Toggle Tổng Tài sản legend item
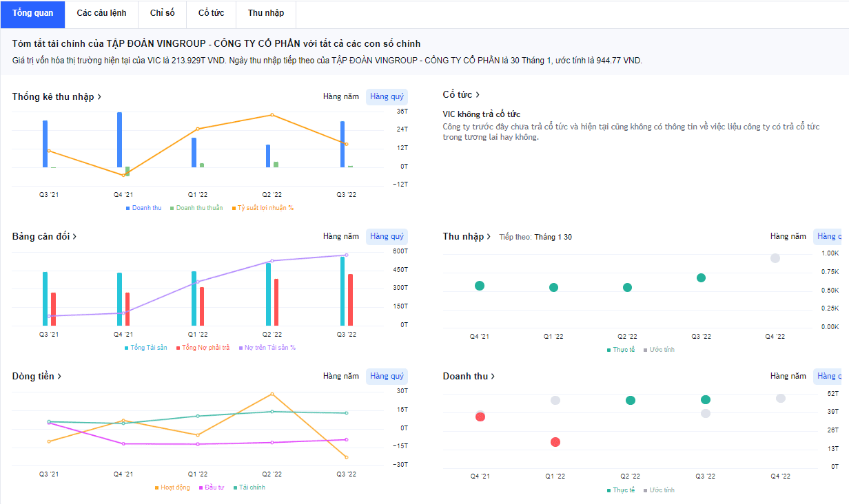Screen dimensions: 849x504 145,348
